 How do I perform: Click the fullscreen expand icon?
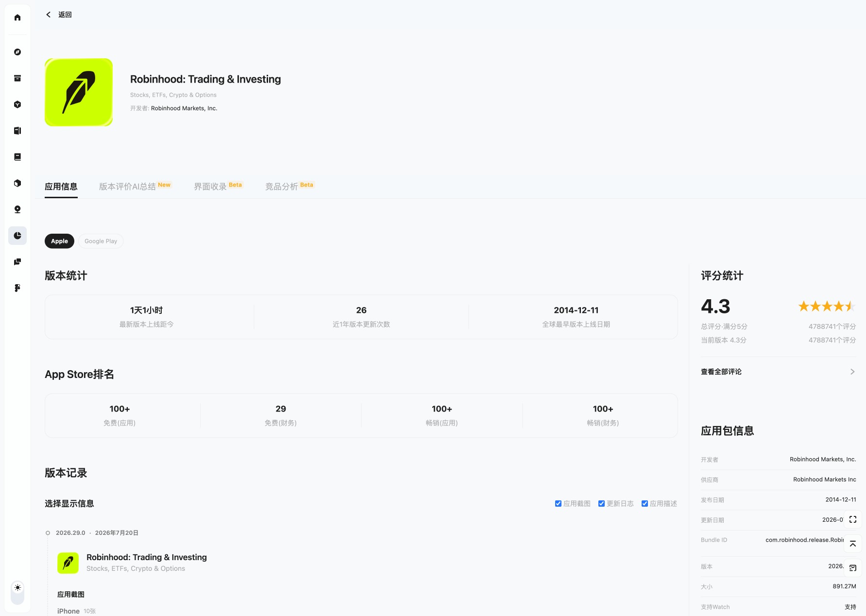(x=853, y=519)
